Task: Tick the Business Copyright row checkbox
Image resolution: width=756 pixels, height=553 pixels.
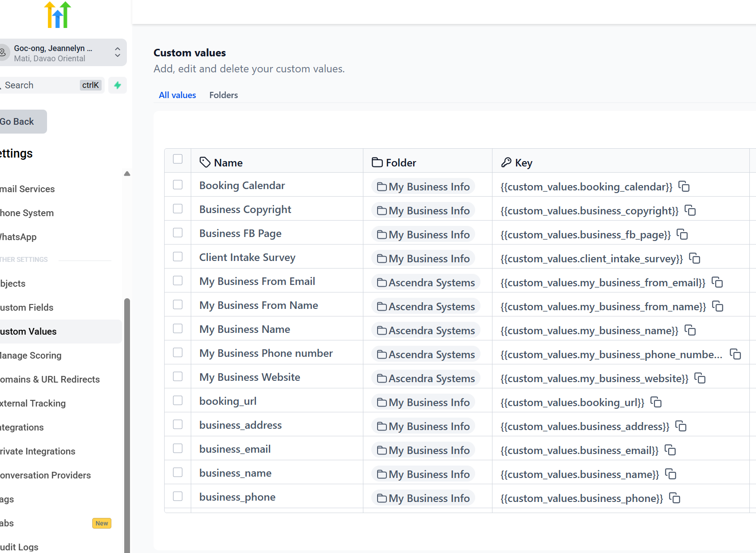Action: pos(178,209)
